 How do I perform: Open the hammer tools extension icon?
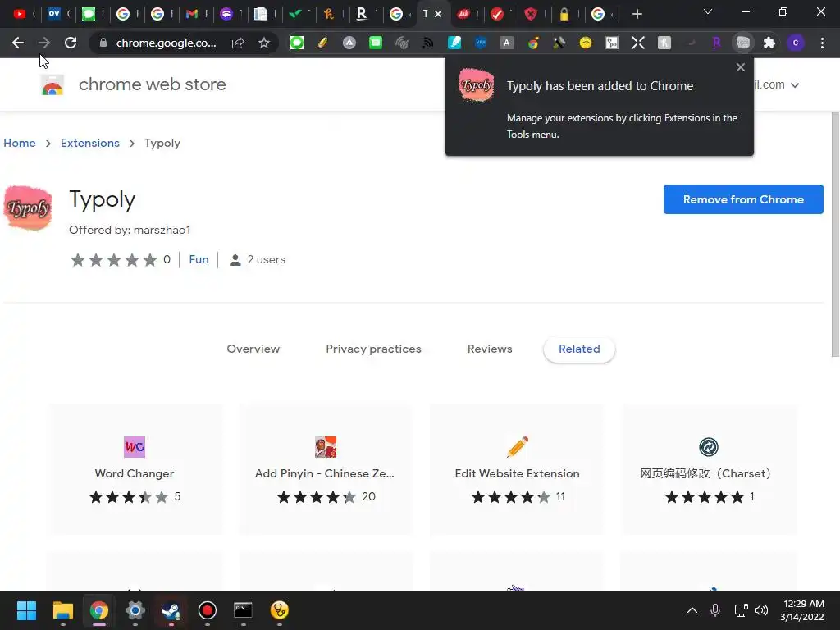coord(559,43)
